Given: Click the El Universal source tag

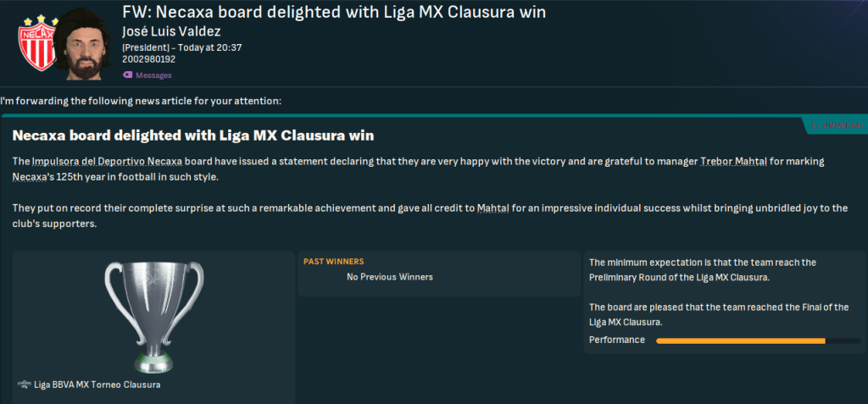Looking at the screenshot, I should point(837,125).
